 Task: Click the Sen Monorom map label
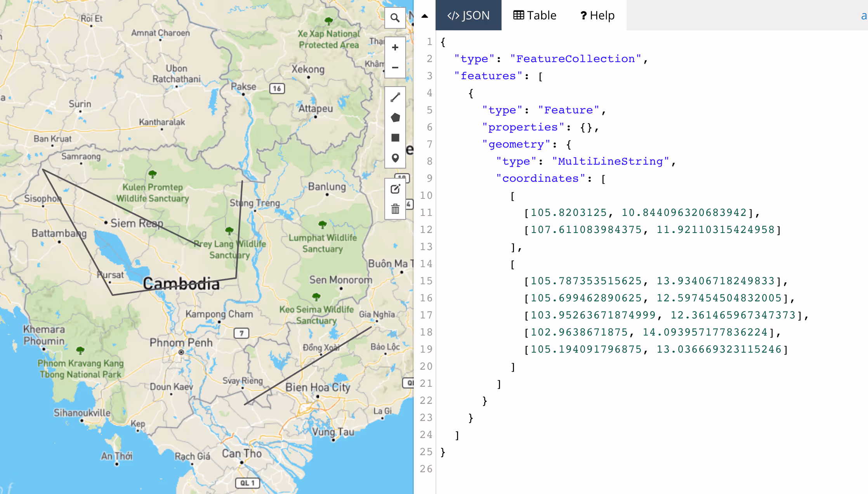[340, 280]
